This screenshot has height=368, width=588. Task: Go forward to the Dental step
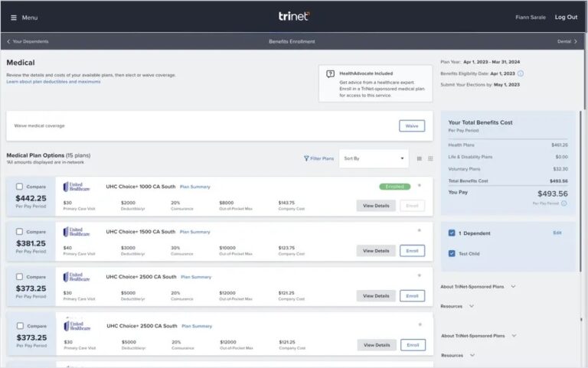(567, 41)
